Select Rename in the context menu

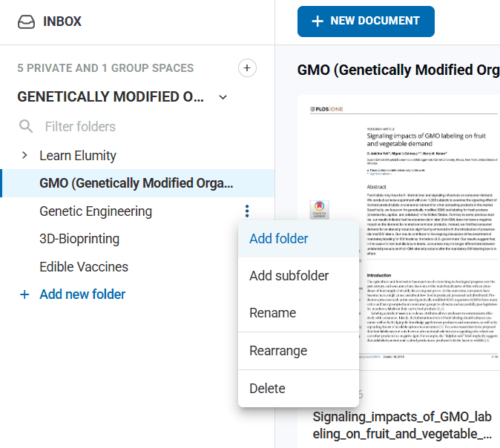click(273, 313)
